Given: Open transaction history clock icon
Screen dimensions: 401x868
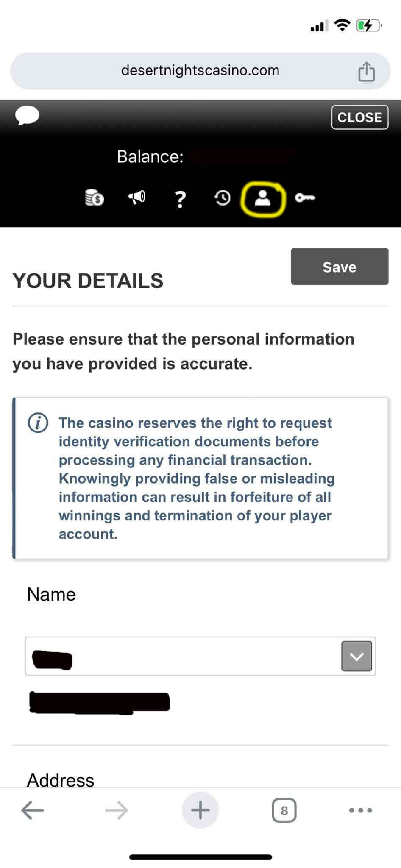Looking at the screenshot, I should [223, 198].
